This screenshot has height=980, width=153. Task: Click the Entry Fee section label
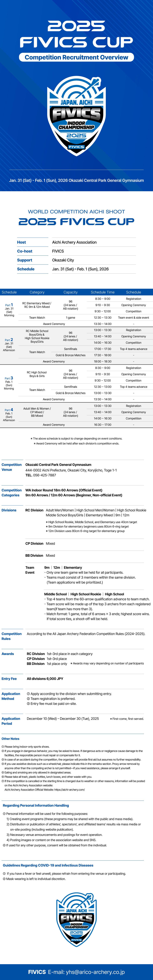point(9,679)
